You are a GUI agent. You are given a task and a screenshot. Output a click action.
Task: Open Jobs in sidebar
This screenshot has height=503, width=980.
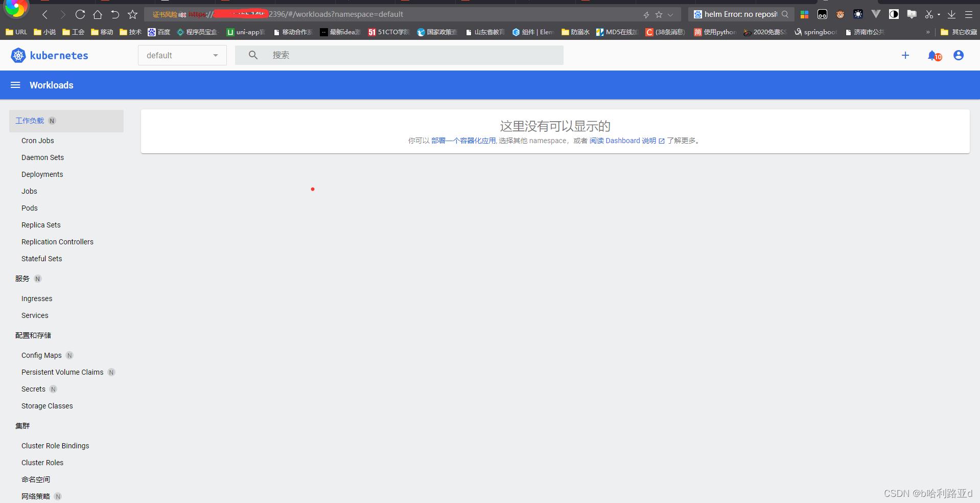[29, 191]
